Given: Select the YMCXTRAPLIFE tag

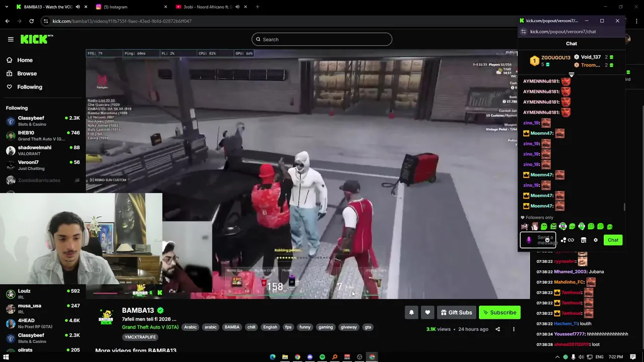Looking at the screenshot, I should point(140,337).
